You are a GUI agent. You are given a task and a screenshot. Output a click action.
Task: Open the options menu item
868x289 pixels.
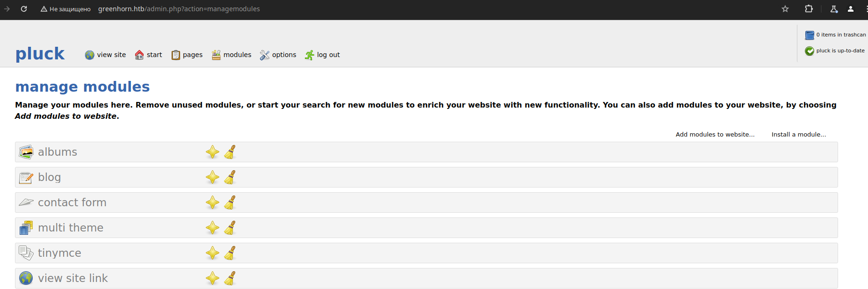coord(284,55)
